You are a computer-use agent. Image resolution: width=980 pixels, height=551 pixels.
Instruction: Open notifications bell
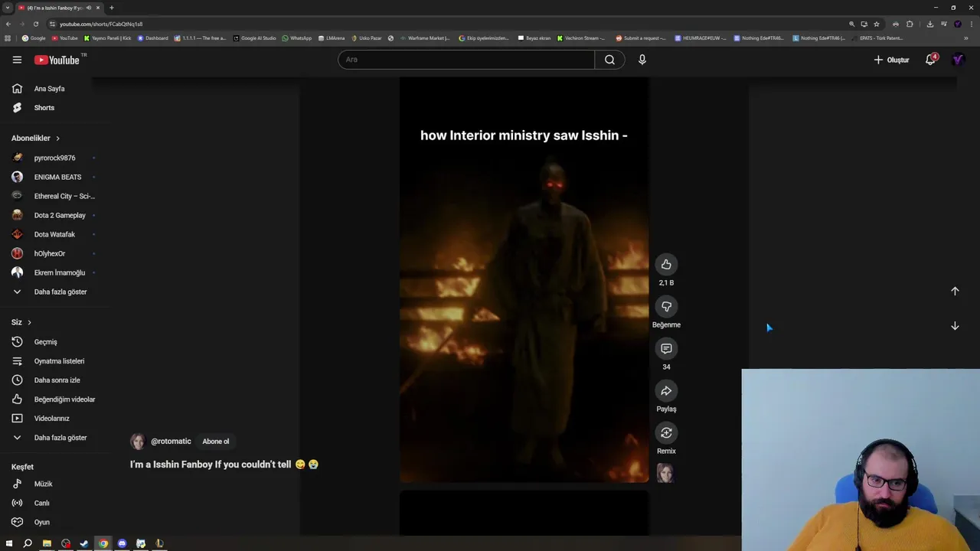coord(931,60)
